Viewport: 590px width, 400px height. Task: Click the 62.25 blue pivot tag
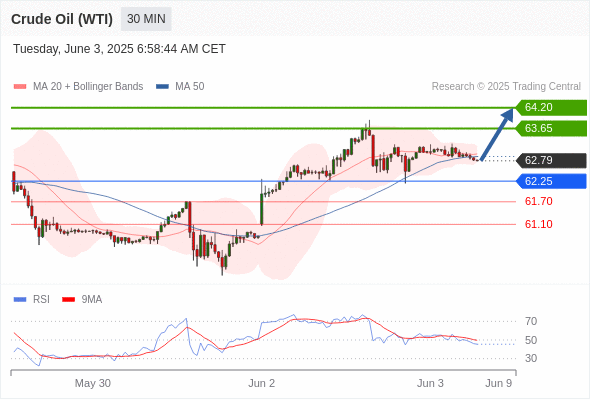point(551,181)
